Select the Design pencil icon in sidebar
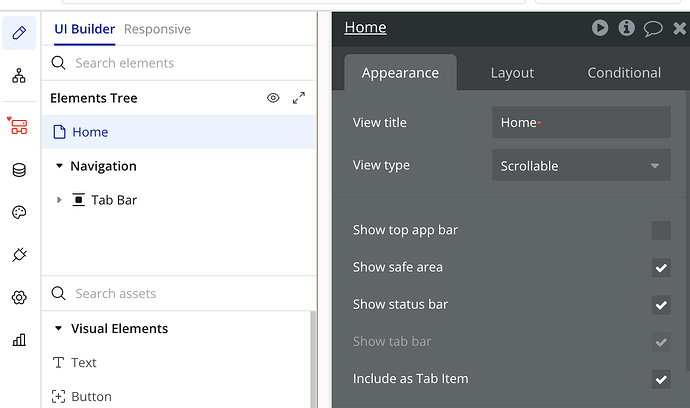This screenshot has height=408, width=690. (19, 33)
